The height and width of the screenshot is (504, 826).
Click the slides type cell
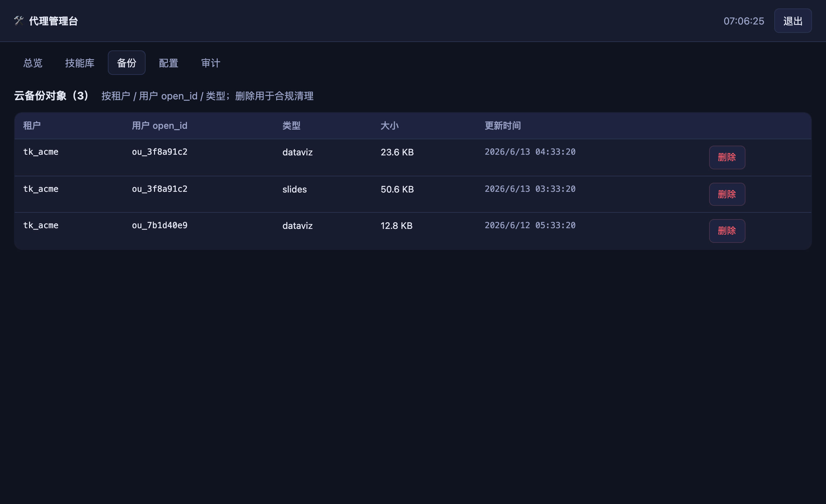295,189
